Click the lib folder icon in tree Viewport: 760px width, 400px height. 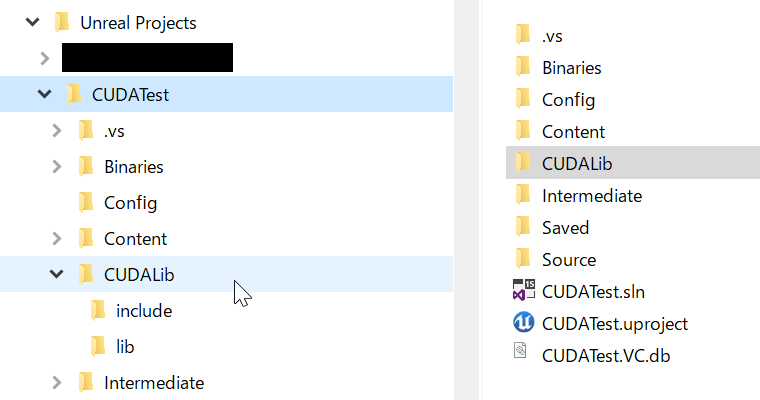[x=98, y=346]
